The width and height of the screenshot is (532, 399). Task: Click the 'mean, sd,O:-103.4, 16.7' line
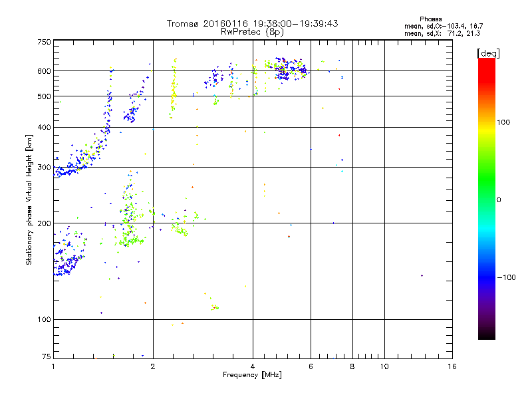tap(444, 26)
